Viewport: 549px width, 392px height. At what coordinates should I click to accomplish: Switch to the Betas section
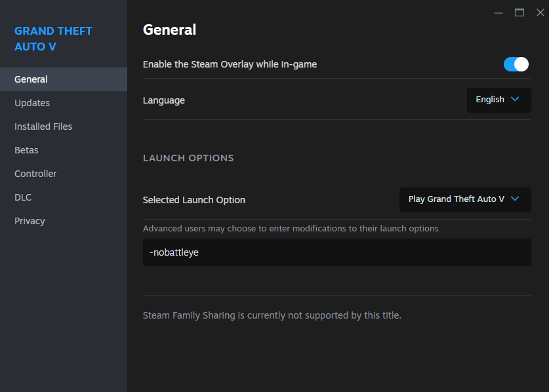click(x=64, y=150)
